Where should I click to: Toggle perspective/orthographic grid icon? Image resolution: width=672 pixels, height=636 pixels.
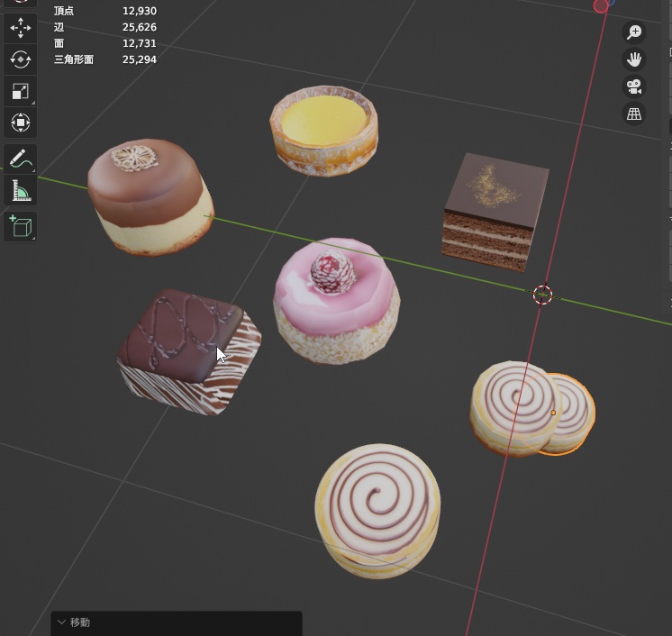634,114
